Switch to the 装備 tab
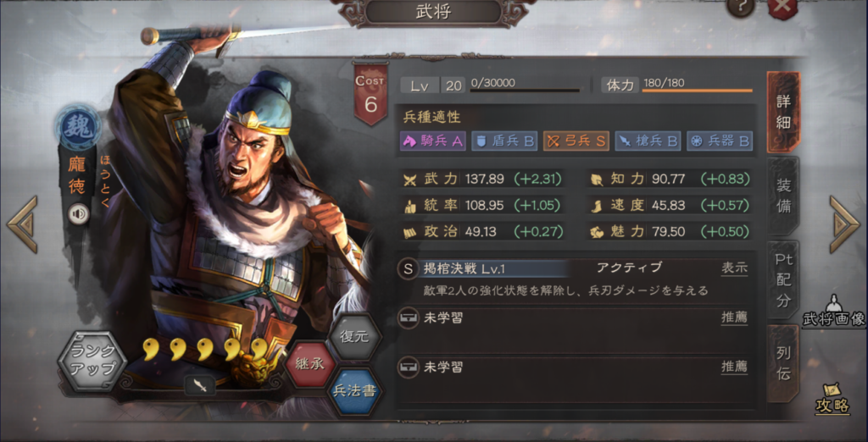 [782, 196]
